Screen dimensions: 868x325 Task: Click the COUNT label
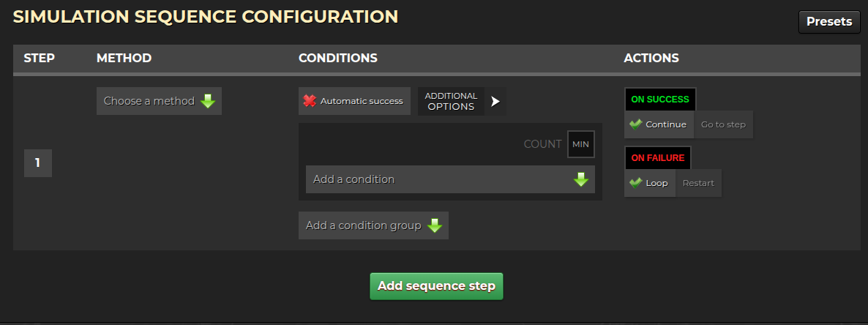point(542,144)
